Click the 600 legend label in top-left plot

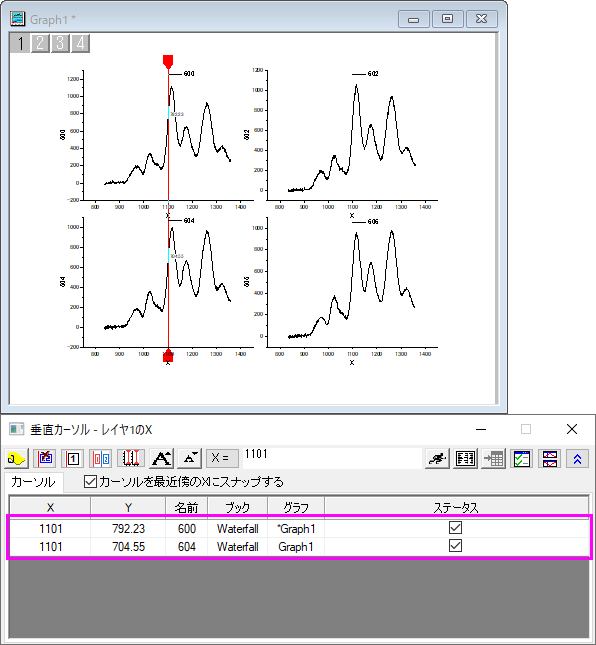click(189, 74)
